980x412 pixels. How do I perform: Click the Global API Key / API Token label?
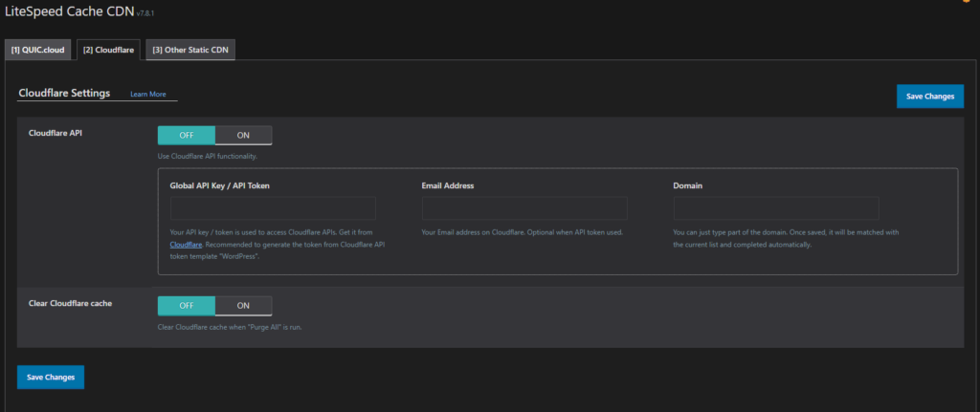(x=220, y=185)
